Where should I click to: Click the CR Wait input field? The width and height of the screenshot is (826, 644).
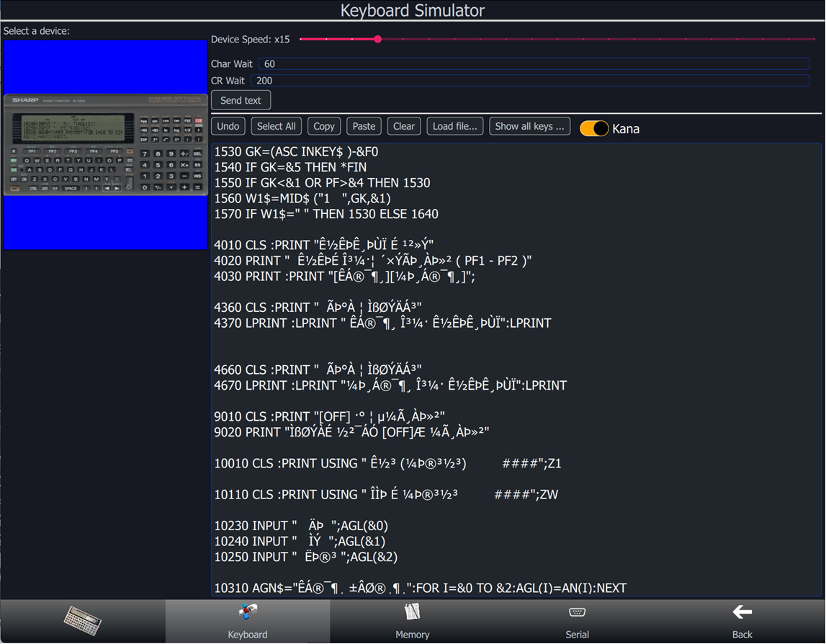533,81
